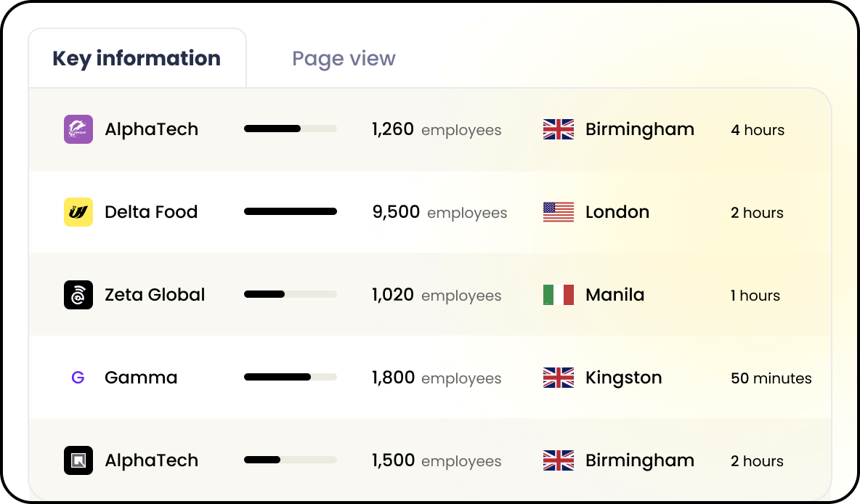Click Delta Food's full progress bar
The width and height of the screenshot is (860, 504).
(290, 211)
